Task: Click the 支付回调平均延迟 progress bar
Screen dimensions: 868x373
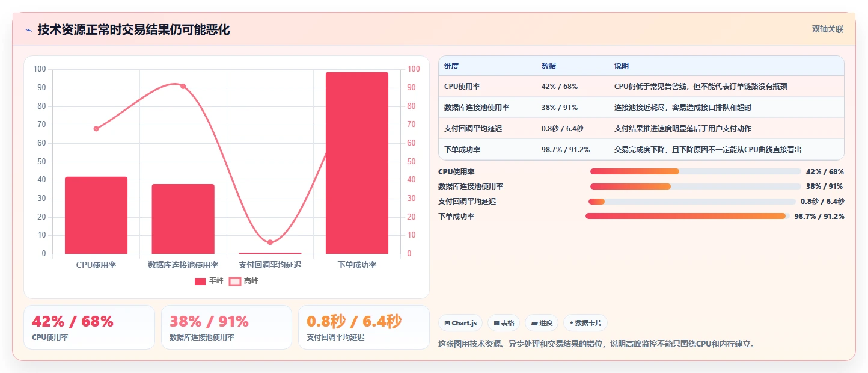Action: [x=692, y=202]
